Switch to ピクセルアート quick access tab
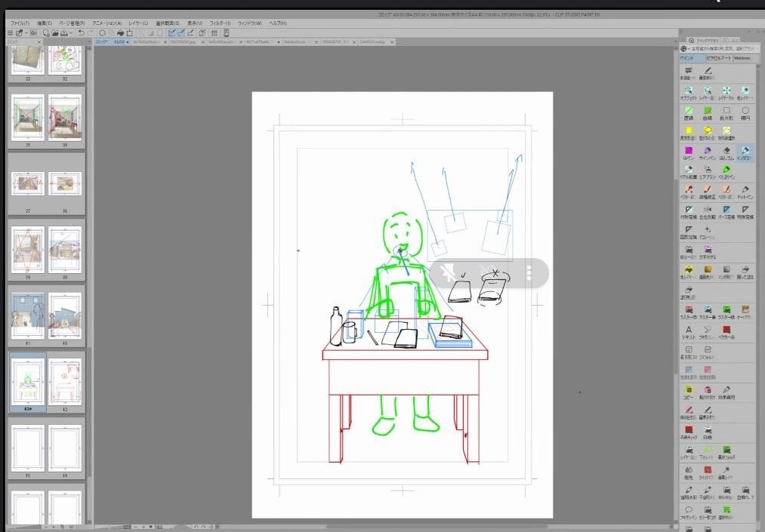The image size is (765, 532). pyautogui.click(x=719, y=58)
